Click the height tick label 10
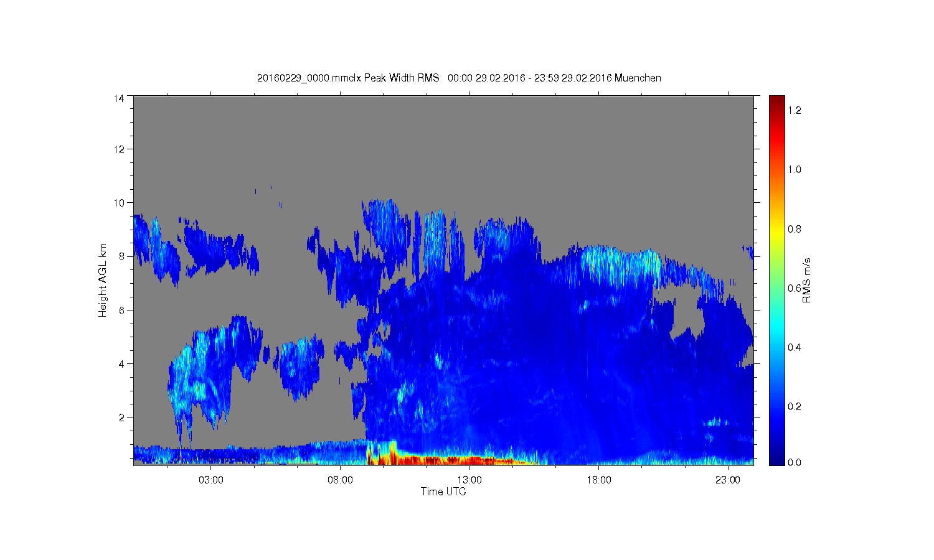This screenshot has height=560, width=934. click(x=119, y=202)
